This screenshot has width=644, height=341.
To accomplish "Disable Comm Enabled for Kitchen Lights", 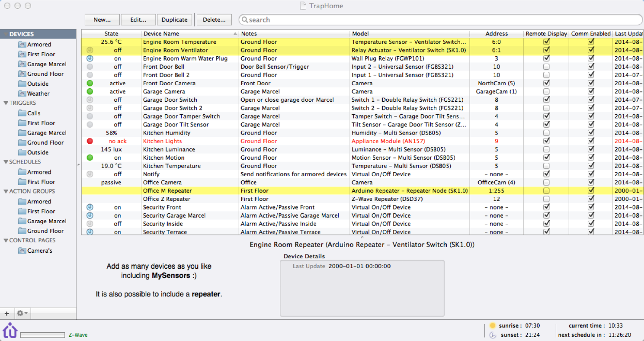I will pyautogui.click(x=591, y=141).
